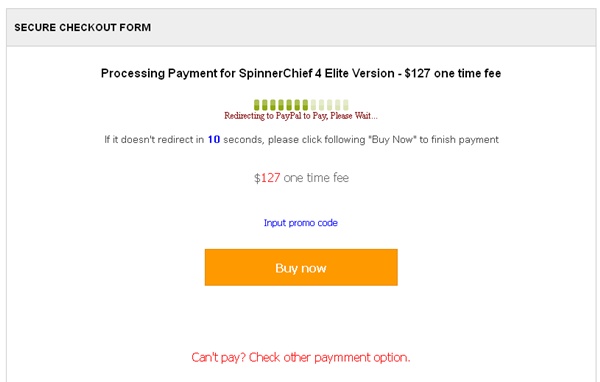Viewport: 600px width, 382px height.
Task: Click the faded unfilled progress segments
Action: point(329,104)
